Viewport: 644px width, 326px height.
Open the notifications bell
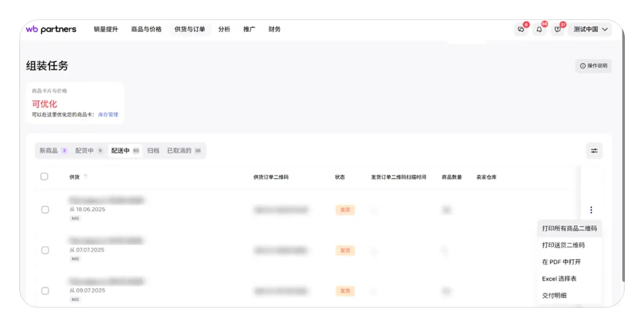click(x=539, y=29)
